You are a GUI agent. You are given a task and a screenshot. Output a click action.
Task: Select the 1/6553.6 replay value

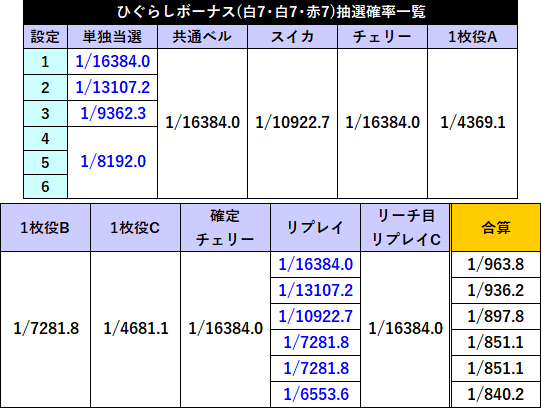[316, 394]
